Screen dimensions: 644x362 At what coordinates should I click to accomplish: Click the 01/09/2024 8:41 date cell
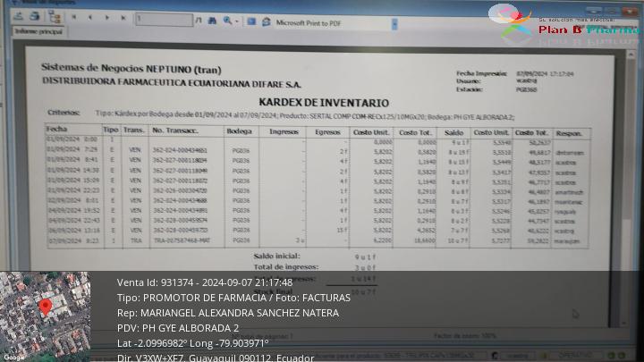click(x=72, y=159)
